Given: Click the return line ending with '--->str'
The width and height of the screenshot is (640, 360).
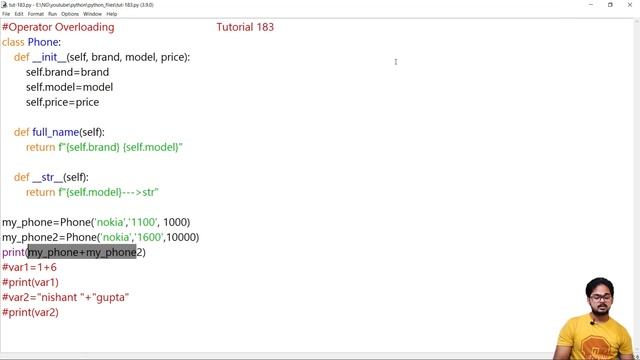Looking at the screenshot, I should [92, 192].
